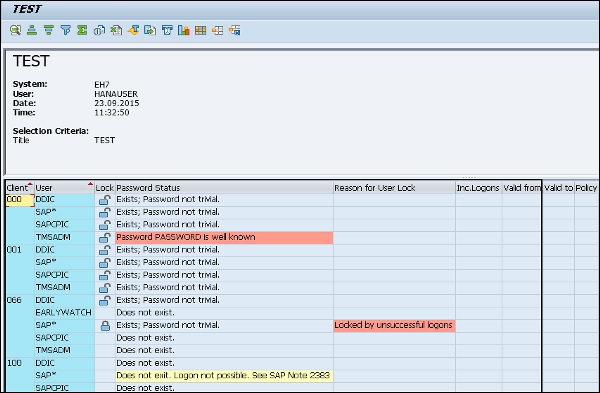Select TMSADM user with well-known password
This screenshot has height=393, width=600.
64,237
